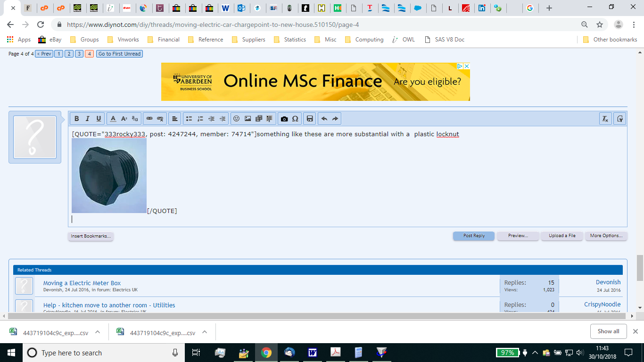Toggle underline formatting

coord(99,119)
